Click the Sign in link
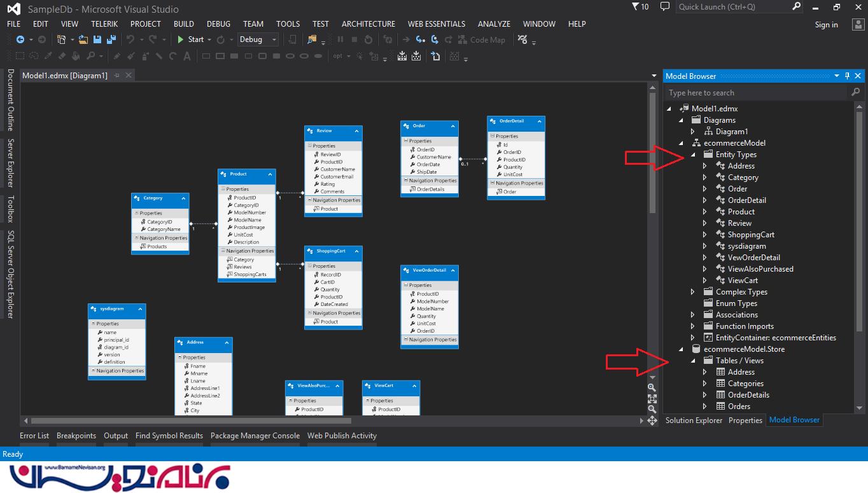868x493 pixels. 826,25
